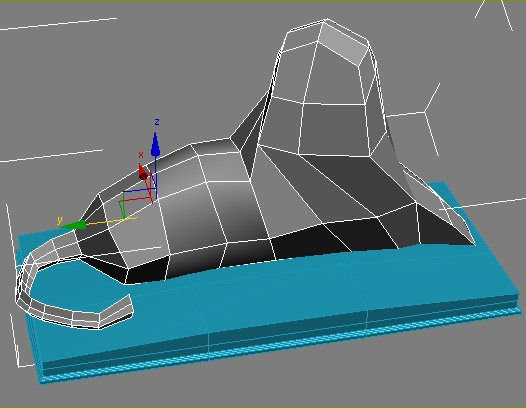
Task: Click the green Y axis arrow of gizmo
Action: 73,225
